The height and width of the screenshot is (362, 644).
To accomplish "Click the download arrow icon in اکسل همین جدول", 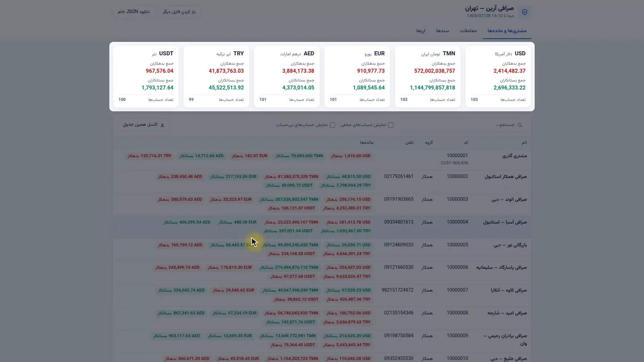I will (162, 125).
